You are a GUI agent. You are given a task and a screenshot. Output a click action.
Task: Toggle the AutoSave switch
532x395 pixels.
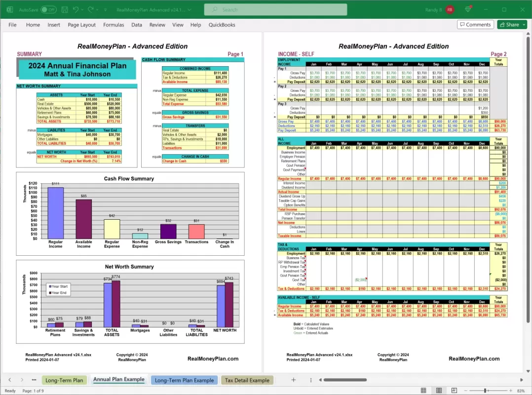pyautogui.click(x=48, y=9)
